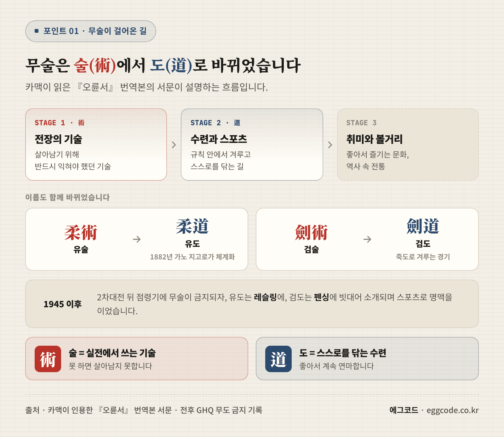Click 못 하면 살아남지 못합니다 text
The image size is (504, 437).
tap(111, 366)
